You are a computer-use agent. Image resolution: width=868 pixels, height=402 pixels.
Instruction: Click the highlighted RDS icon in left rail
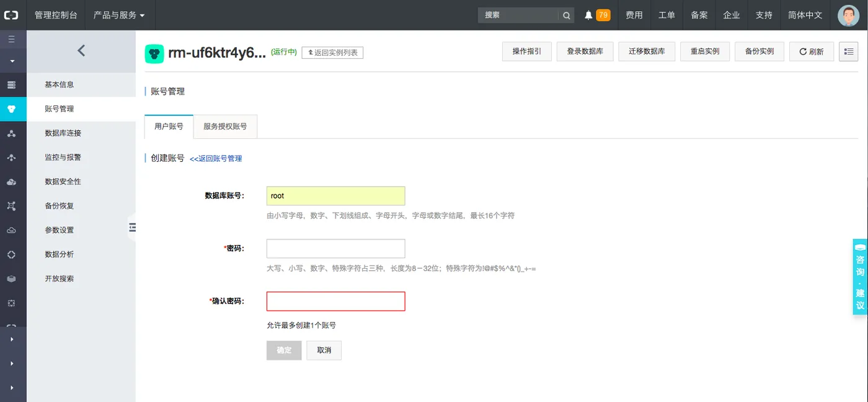[x=12, y=109]
